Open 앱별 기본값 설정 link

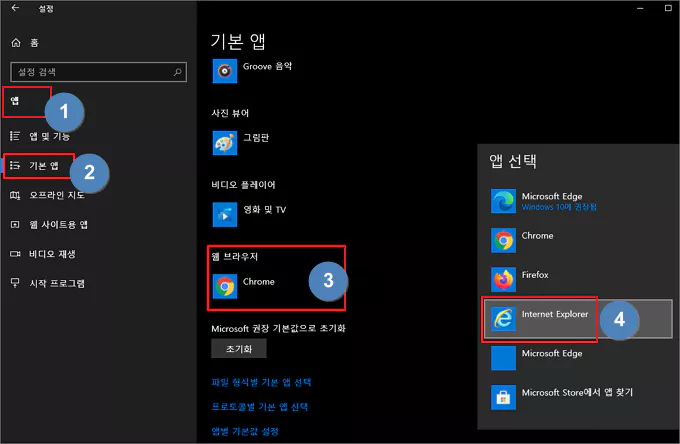coord(245,431)
